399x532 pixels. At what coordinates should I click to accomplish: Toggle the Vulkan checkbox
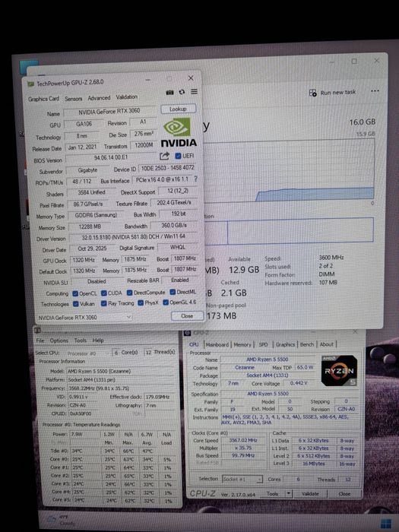[x=76, y=304]
